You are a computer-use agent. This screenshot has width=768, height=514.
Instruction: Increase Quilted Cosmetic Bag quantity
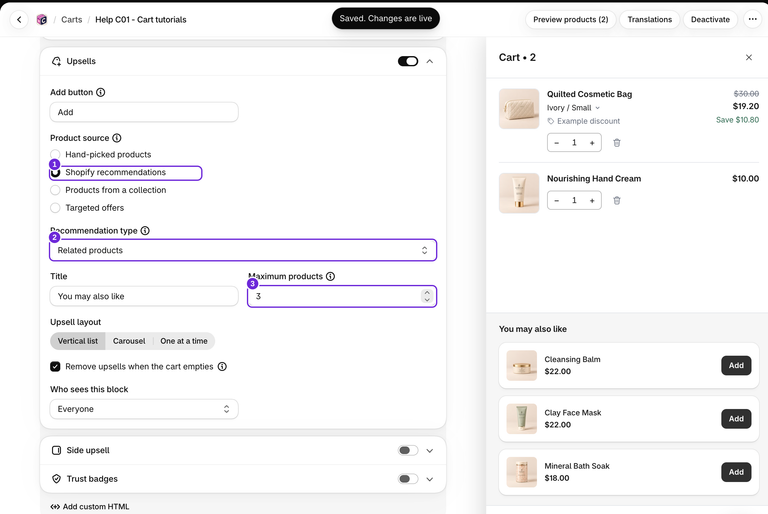pos(592,143)
